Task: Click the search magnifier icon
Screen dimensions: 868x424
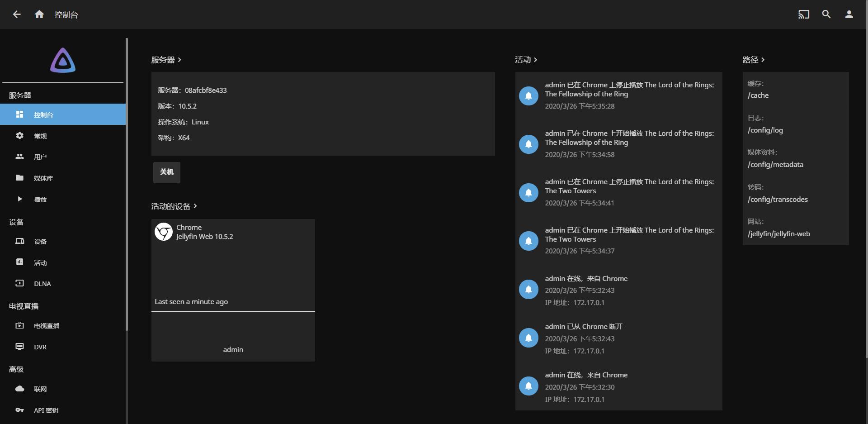Action: tap(826, 14)
